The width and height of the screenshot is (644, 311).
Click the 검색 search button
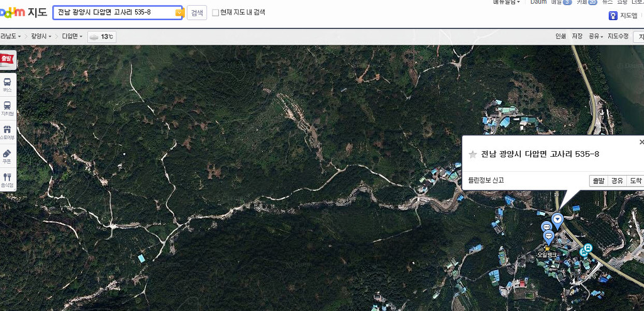point(197,13)
